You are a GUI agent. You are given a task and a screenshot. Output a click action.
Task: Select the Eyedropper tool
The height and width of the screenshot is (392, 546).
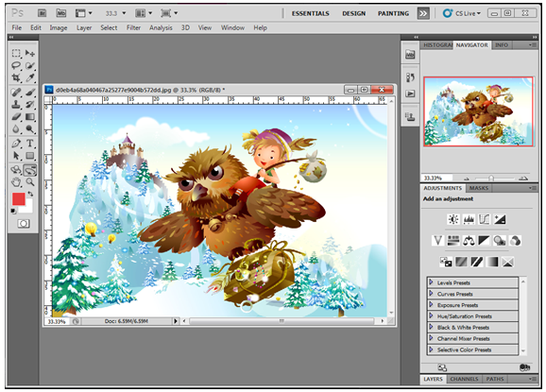30,77
